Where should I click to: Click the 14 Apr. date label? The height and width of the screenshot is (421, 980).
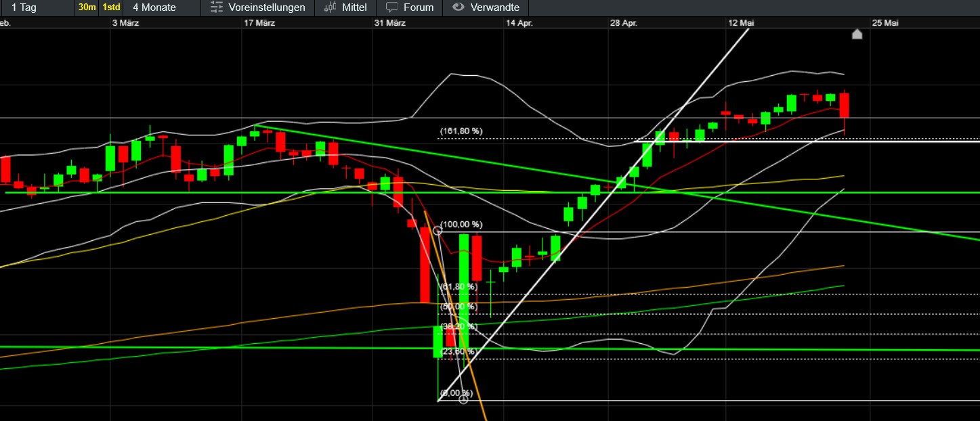point(519,23)
